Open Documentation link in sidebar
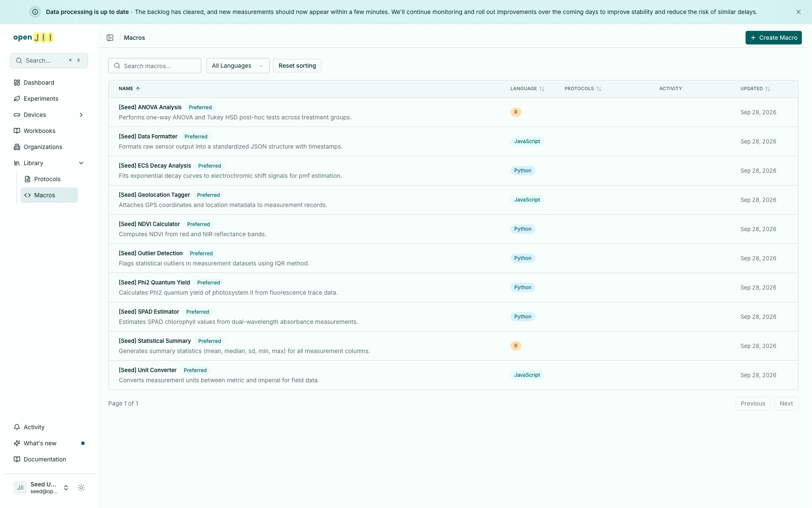This screenshot has height=508, width=812. 49,459
